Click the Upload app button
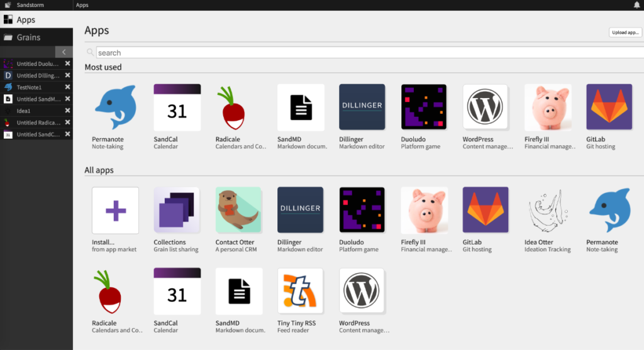The height and width of the screenshot is (350, 644). (625, 33)
